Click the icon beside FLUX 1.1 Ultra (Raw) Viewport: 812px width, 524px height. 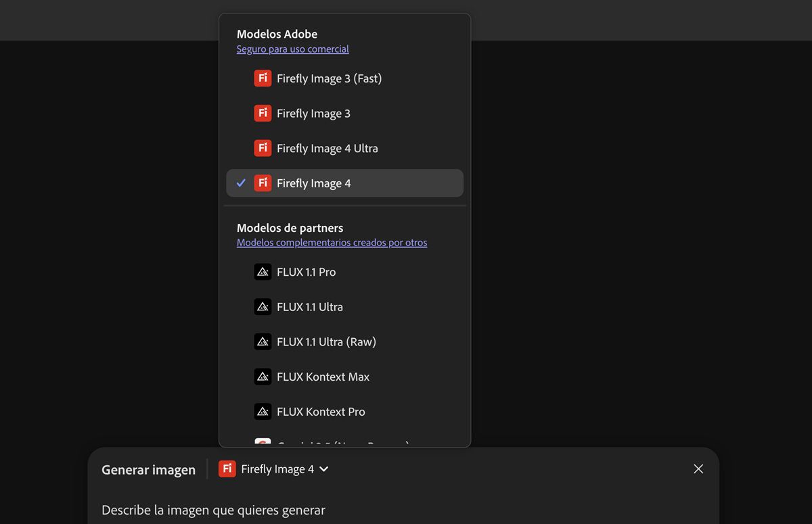[x=263, y=342]
